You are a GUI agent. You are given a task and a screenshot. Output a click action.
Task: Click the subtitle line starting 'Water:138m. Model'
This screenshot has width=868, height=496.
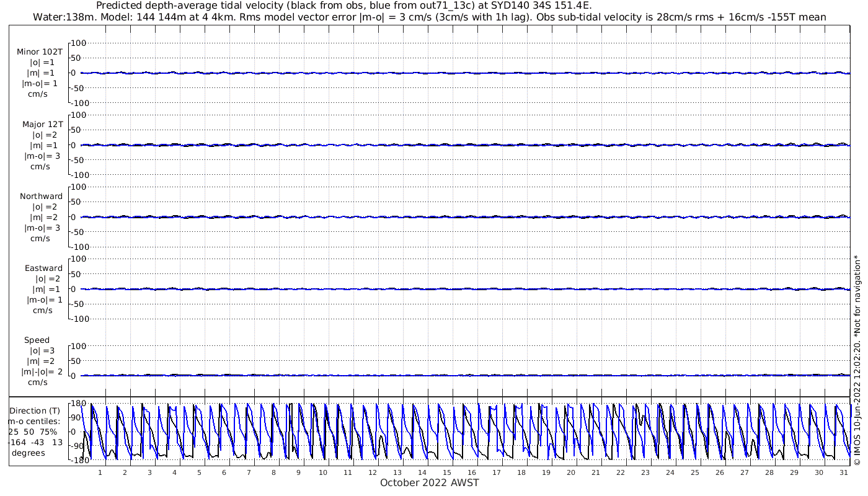coord(429,17)
